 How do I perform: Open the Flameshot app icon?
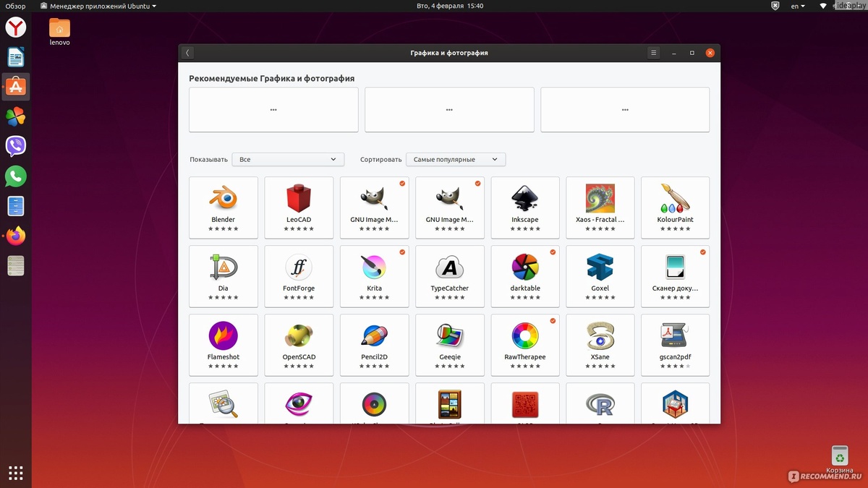click(x=223, y=335)
